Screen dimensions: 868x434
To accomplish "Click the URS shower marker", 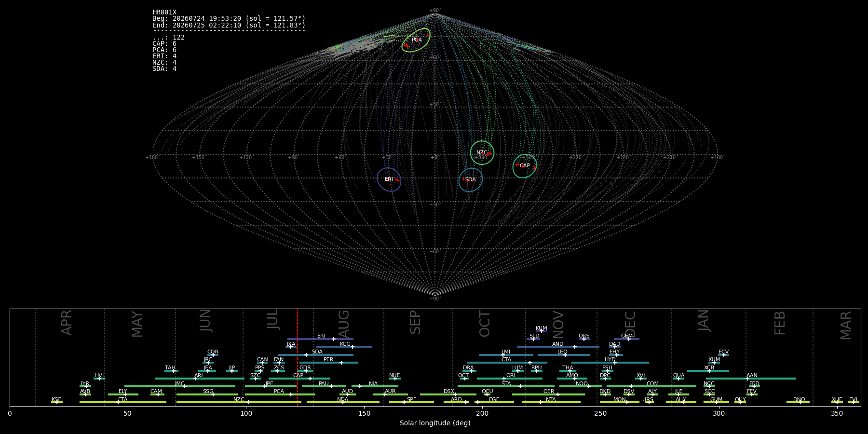I will 649,402.
